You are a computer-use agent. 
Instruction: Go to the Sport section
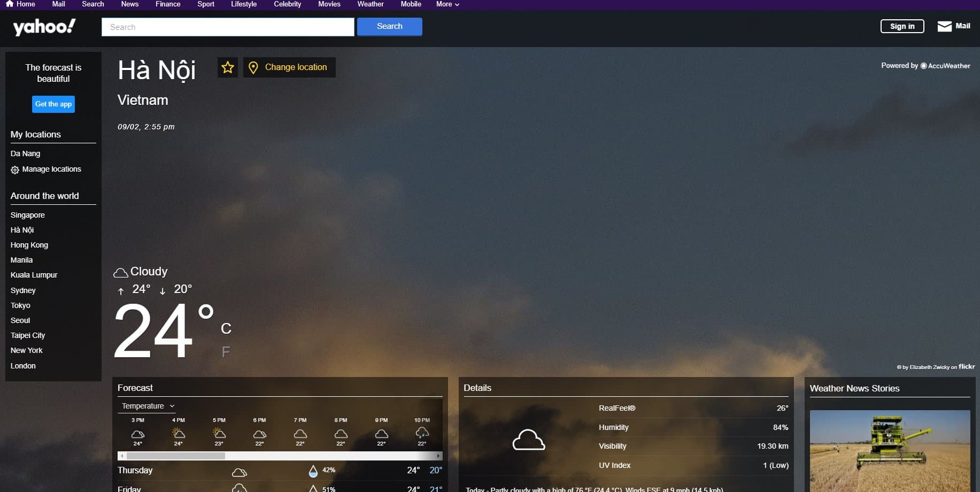(206, 4)
